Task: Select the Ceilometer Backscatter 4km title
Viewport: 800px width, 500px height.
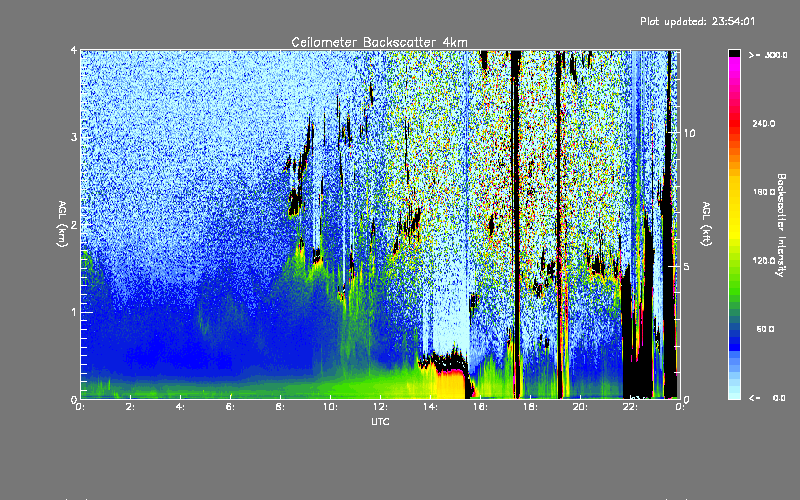Action: pos(379,42)
